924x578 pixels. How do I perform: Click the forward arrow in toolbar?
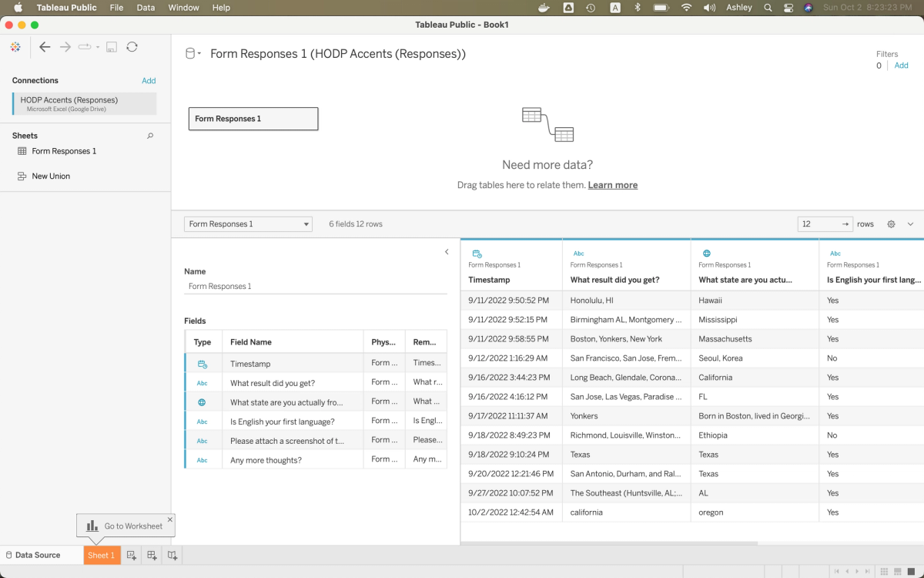pyautogui.click(x=65, y=47)
